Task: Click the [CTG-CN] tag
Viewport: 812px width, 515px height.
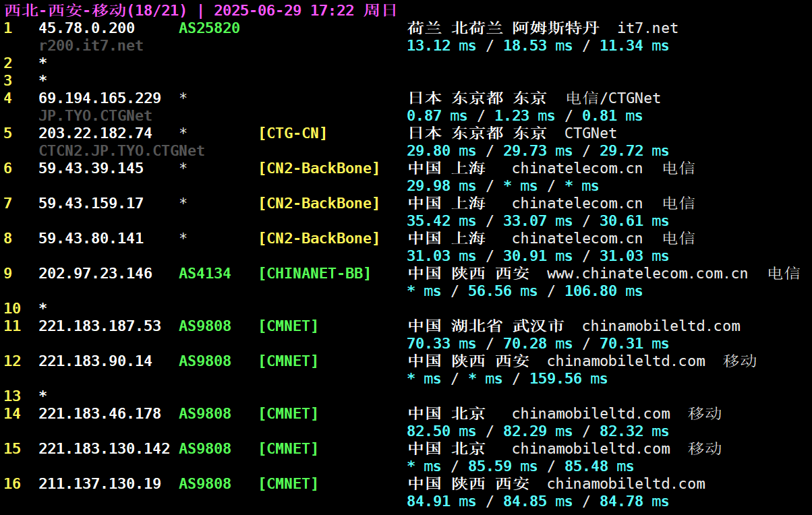Action: 293,133
